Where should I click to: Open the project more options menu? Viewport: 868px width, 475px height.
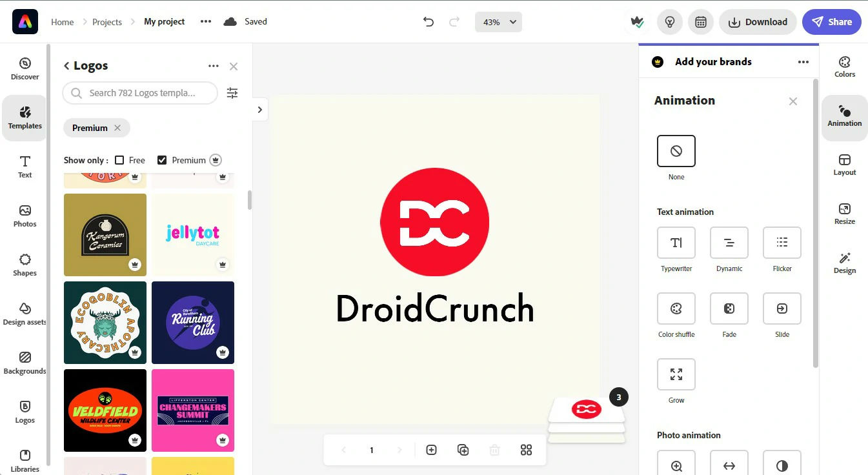point(206,21)
